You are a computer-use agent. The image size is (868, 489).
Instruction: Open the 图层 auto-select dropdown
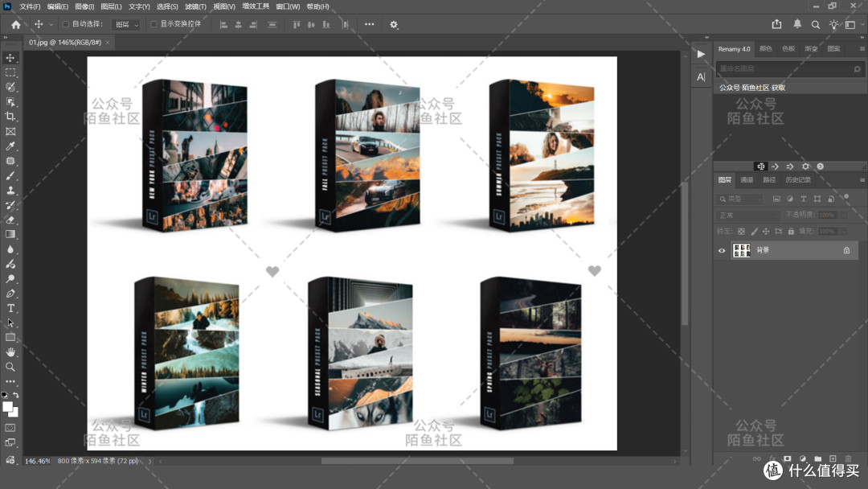(x=125, y=24)
